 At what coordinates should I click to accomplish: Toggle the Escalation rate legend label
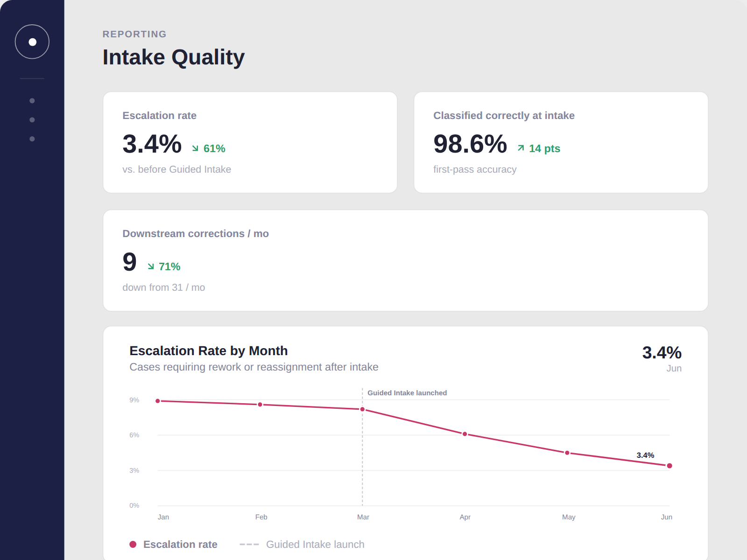(180, 544)
